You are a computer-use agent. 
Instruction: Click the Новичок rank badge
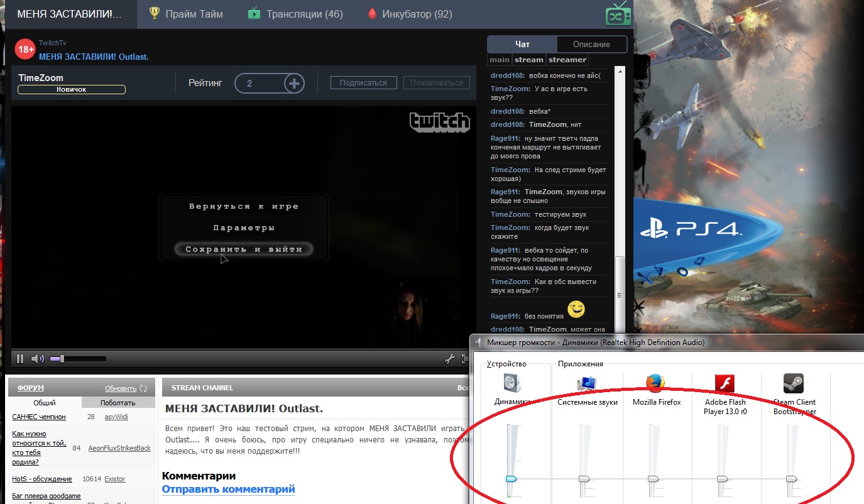tap(72, 89)
